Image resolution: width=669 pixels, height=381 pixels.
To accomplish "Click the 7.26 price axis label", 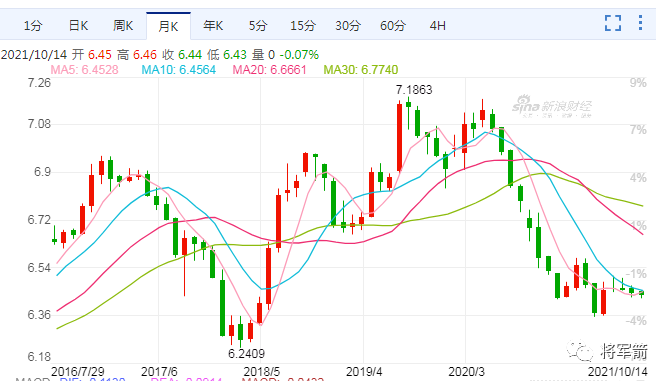I will (x=39, y=82).
